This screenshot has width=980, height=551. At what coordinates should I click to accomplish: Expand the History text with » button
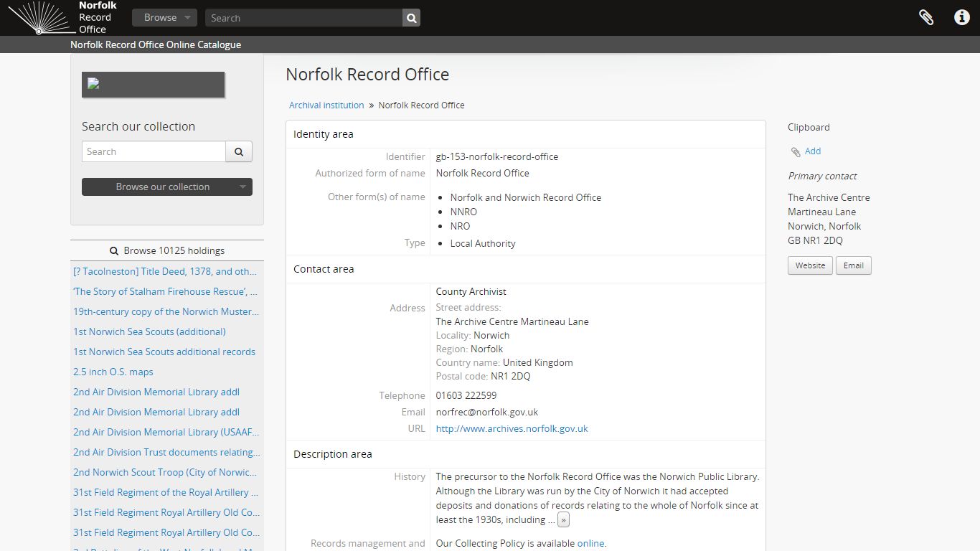pyautogui.click(x=563, y=520)
